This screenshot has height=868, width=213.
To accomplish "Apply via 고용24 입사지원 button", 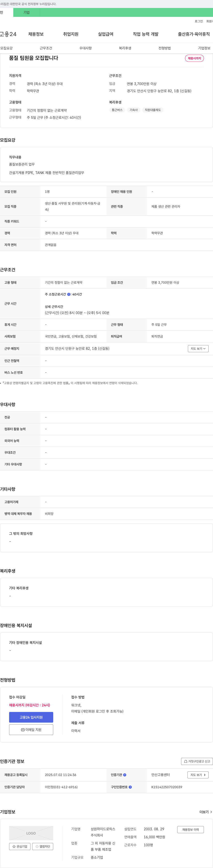I will [31, 717].
